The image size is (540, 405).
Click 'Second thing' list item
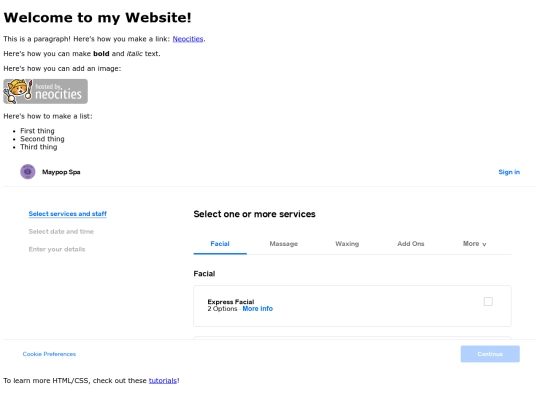[42, 139]
